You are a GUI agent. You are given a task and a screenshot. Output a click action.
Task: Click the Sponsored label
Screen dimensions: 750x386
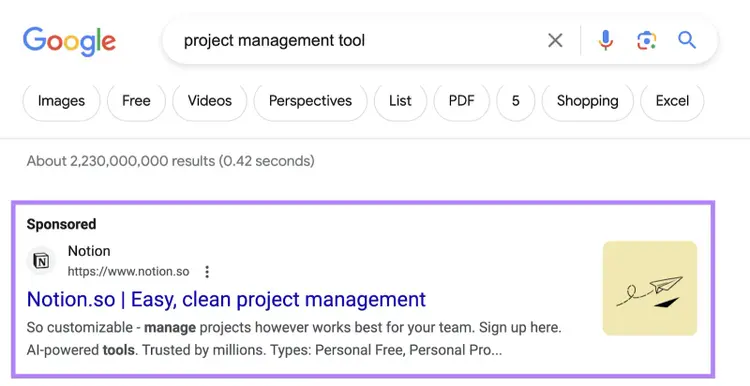61,224
